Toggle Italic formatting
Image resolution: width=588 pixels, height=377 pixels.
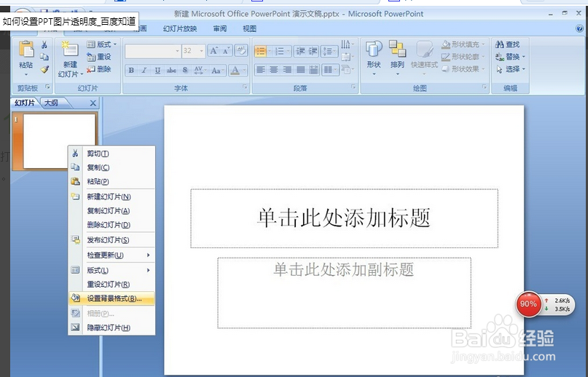[144, 70]
